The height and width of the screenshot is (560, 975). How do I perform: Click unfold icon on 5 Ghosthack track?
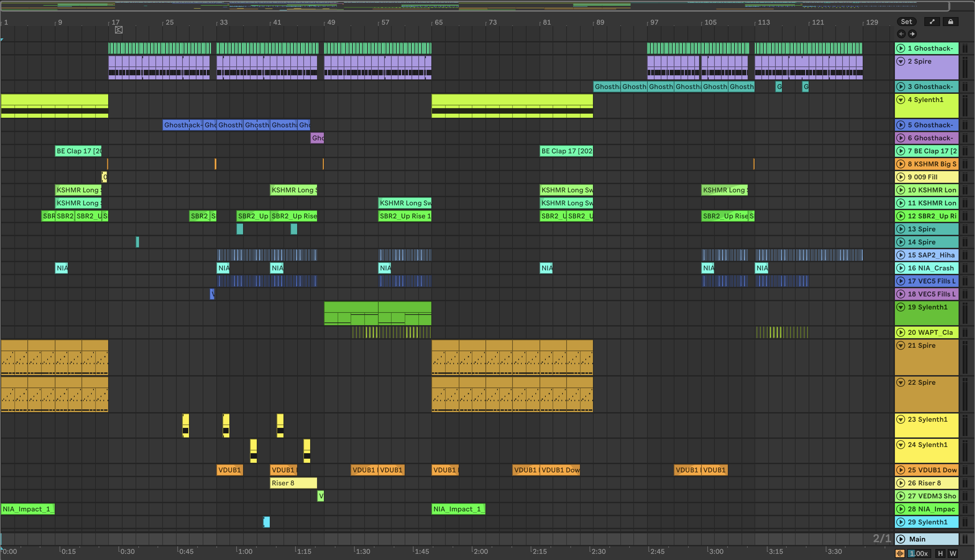pos(900,125)
